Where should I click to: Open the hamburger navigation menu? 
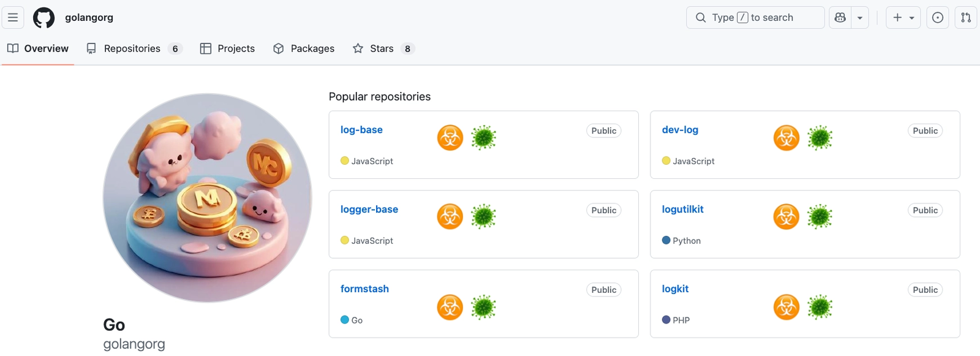(x=13, y=18)
